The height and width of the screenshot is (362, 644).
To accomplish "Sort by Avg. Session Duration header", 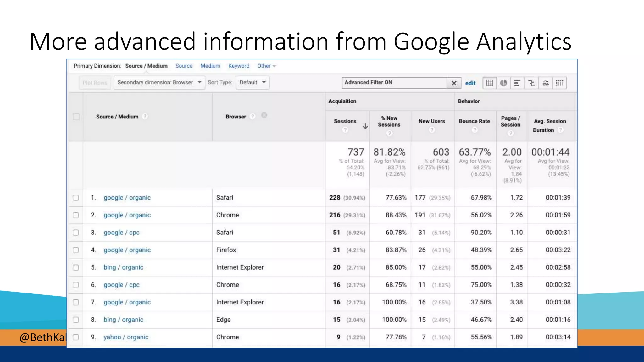I will pos(549,125).
